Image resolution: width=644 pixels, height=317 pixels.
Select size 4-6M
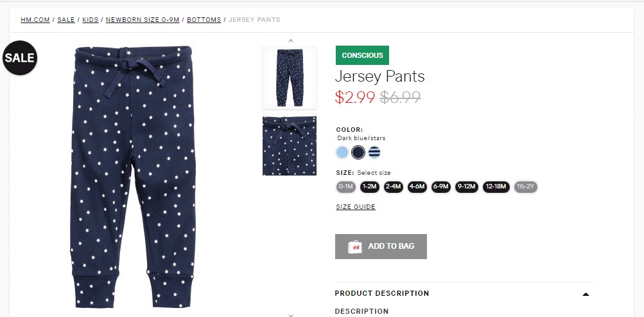tap(417, 187)
